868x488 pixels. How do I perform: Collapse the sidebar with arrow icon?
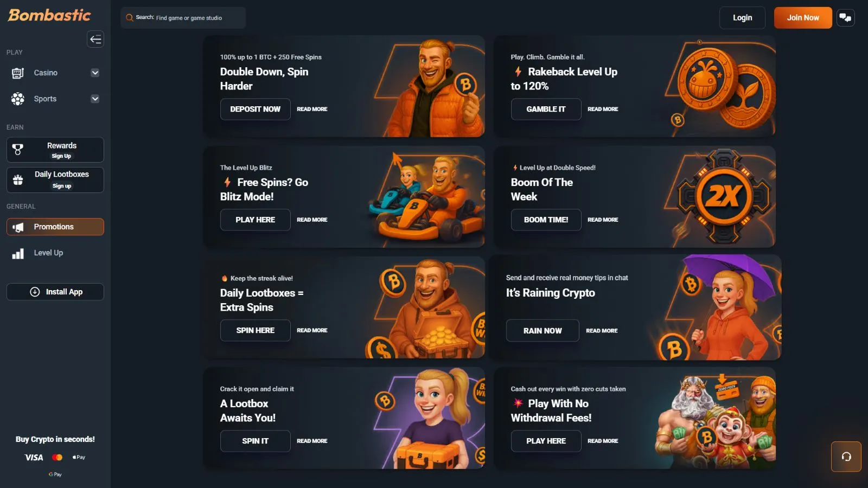pos(95,39)
